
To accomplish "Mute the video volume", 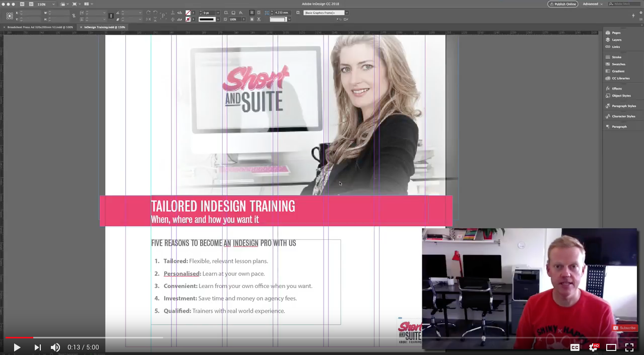I will coord(55,347).
